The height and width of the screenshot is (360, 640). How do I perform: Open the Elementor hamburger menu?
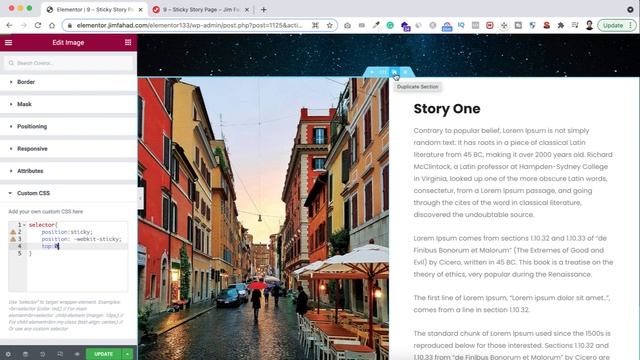(8, 42)
